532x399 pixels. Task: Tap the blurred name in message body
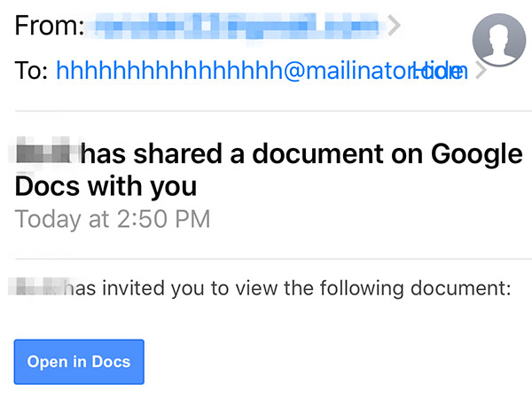(x=40, y=287)
